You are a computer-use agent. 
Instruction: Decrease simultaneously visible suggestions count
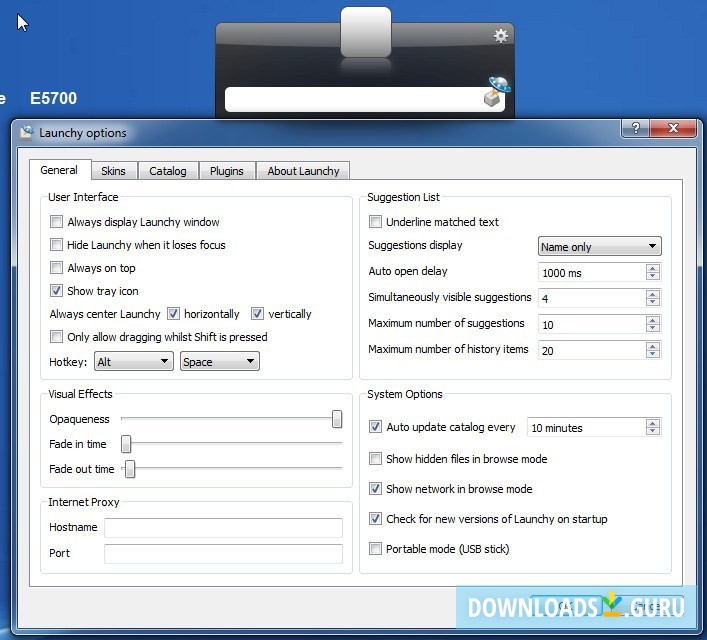coord(652,302)
